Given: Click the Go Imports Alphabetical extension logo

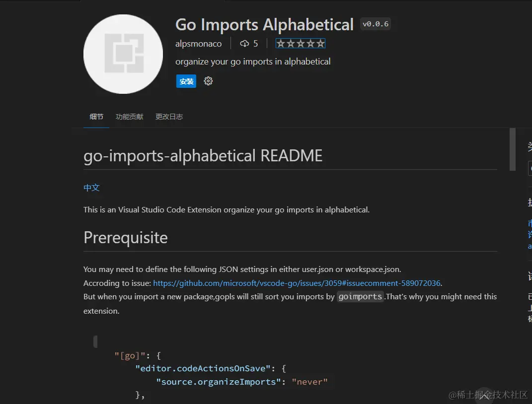Looking at the screenshot, I should 123,54.
